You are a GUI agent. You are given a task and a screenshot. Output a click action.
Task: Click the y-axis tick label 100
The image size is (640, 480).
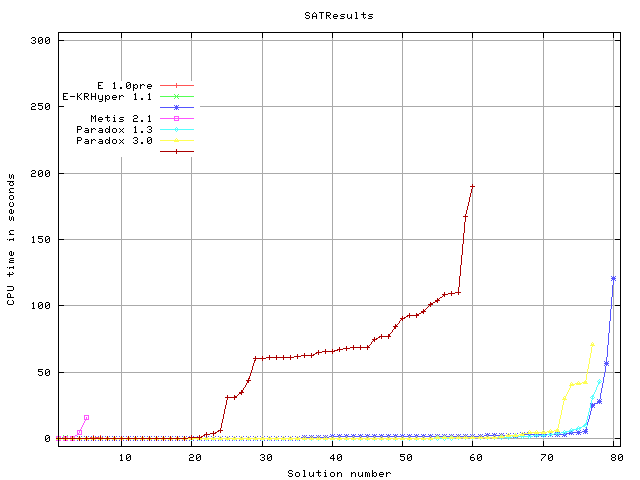41,306
